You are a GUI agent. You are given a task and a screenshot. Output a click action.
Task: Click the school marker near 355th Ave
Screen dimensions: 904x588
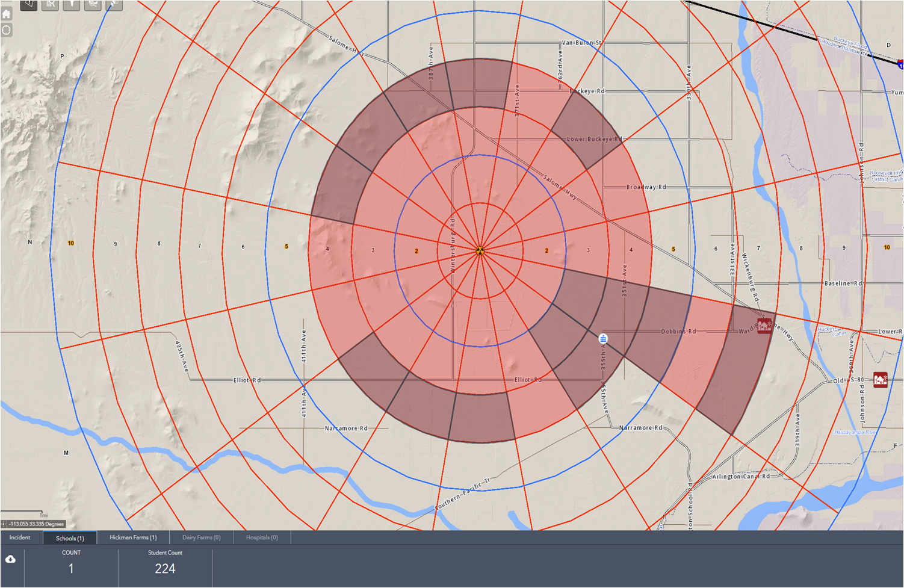(x=603, y=339)
